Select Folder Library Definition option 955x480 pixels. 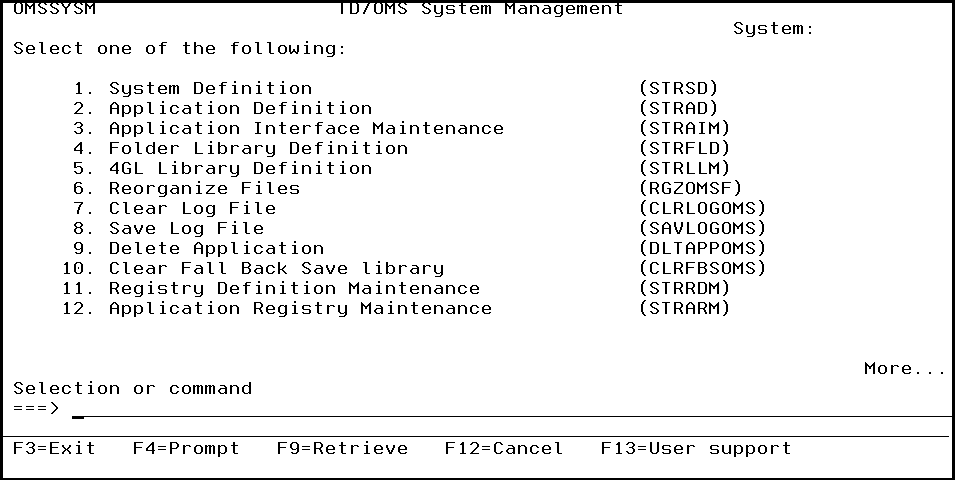pyautogui.click(x=258, y=148)
